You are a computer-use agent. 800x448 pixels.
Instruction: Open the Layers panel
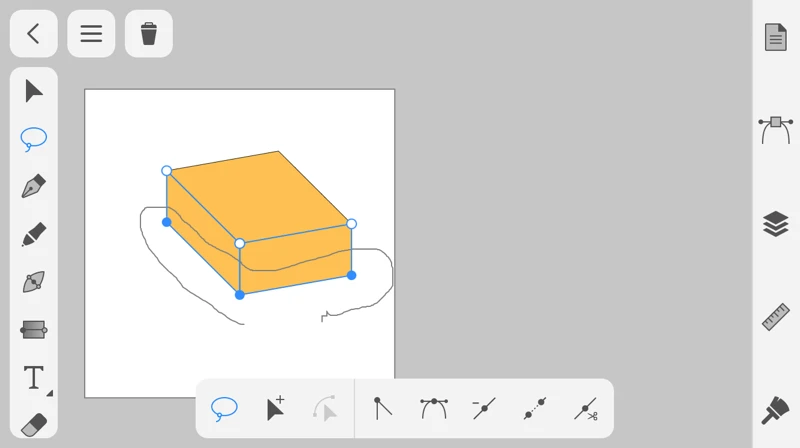776,224
